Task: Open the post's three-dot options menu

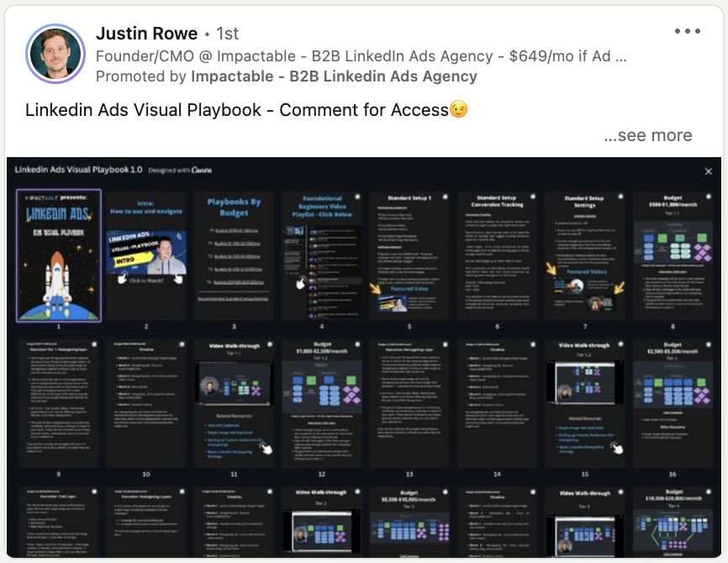Action: (688, 30)
